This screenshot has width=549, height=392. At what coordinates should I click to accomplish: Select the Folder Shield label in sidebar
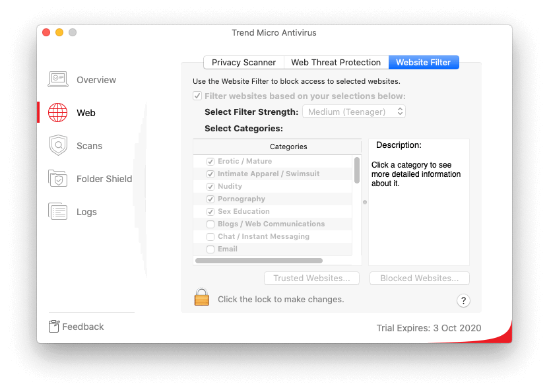tap(104, 179)
